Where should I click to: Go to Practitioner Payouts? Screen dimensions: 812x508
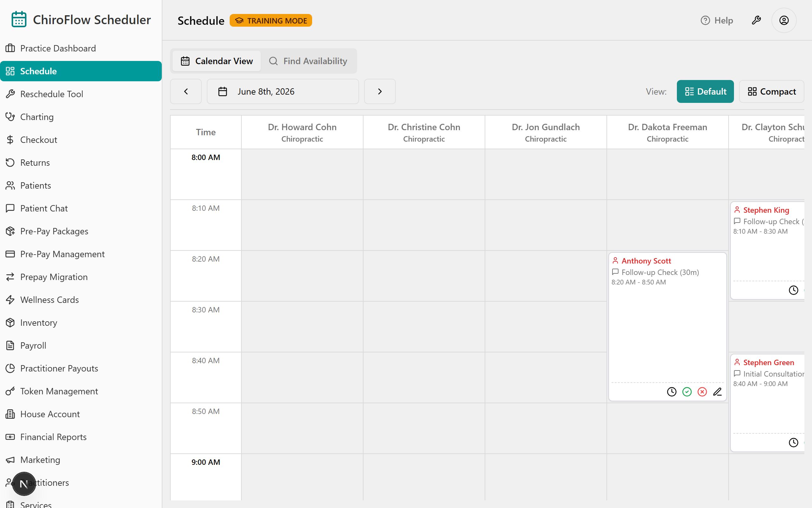click(81, 368)
